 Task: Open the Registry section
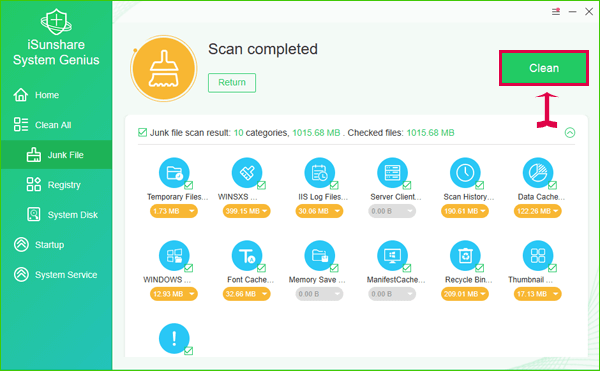point(56,185)
